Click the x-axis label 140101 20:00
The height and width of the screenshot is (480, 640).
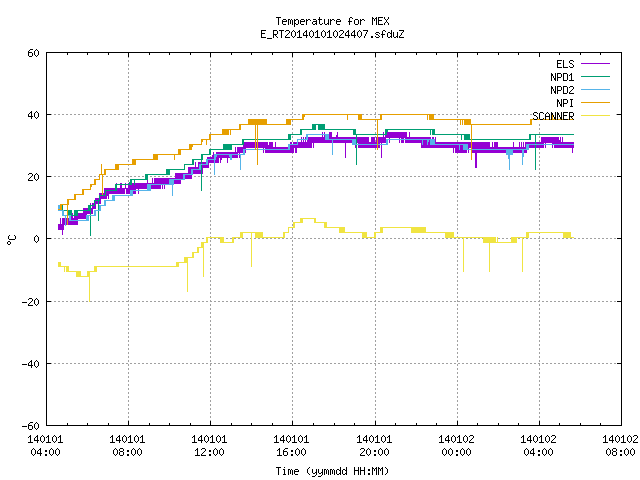coord(374,446)
